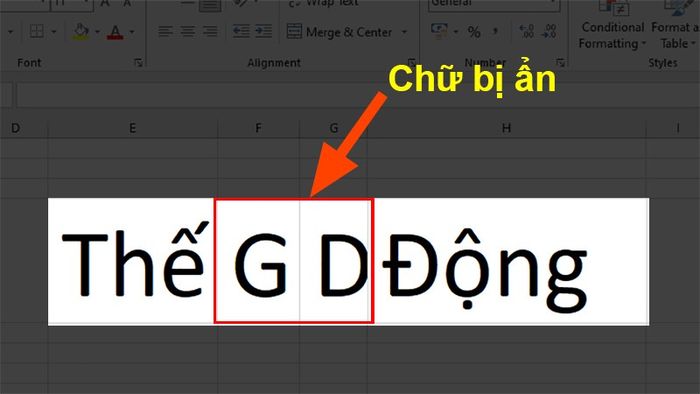Expand the Merge & Center dropdown arrow
Viewport: 700px width, 394px height.
point(404,32)
